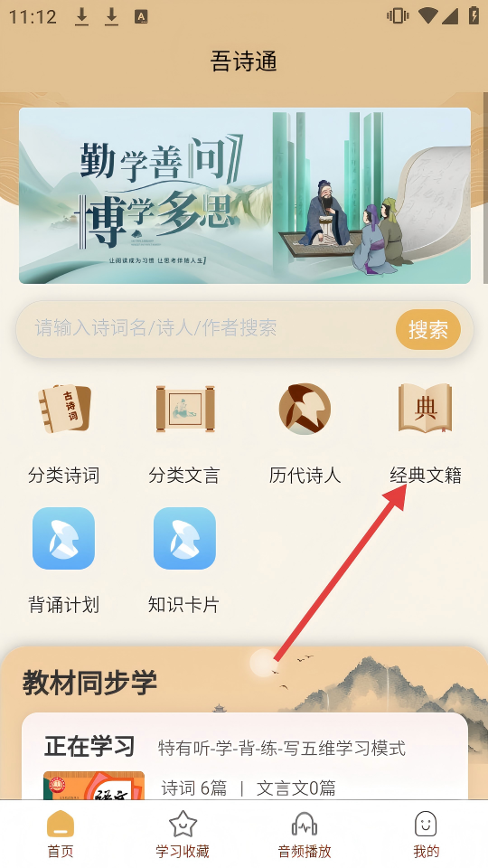The width and height of the screenshot is (488, 868).
Task: Tap the 诗词 6篇 count text
Action: pyautogui.click(x=194, y=788)
